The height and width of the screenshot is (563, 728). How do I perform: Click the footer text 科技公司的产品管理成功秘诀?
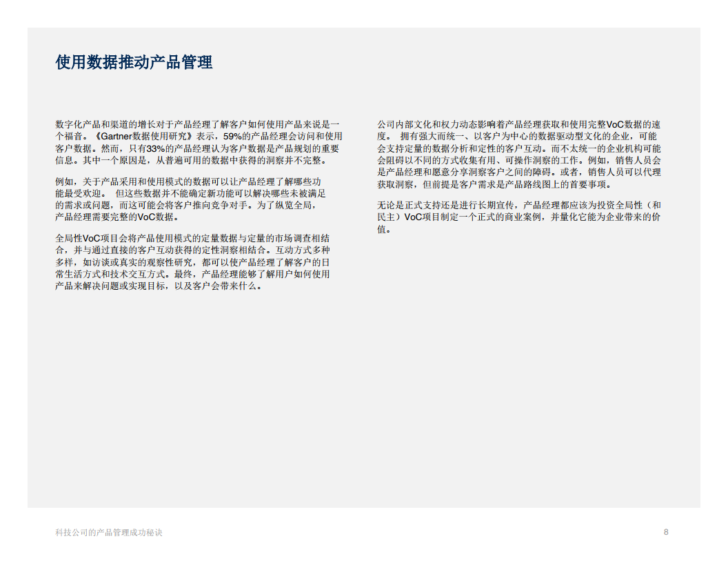pos(109,533)
